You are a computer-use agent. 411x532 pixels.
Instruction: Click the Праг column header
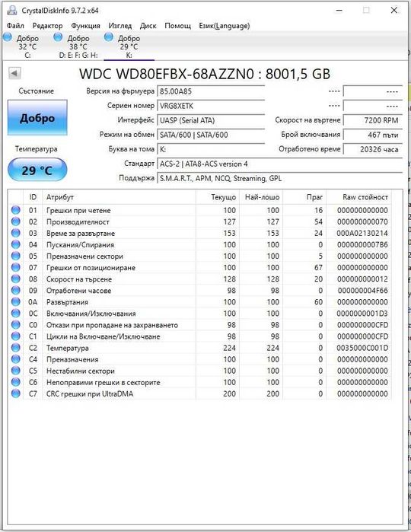pyautogui.click(x=304, y=197)
